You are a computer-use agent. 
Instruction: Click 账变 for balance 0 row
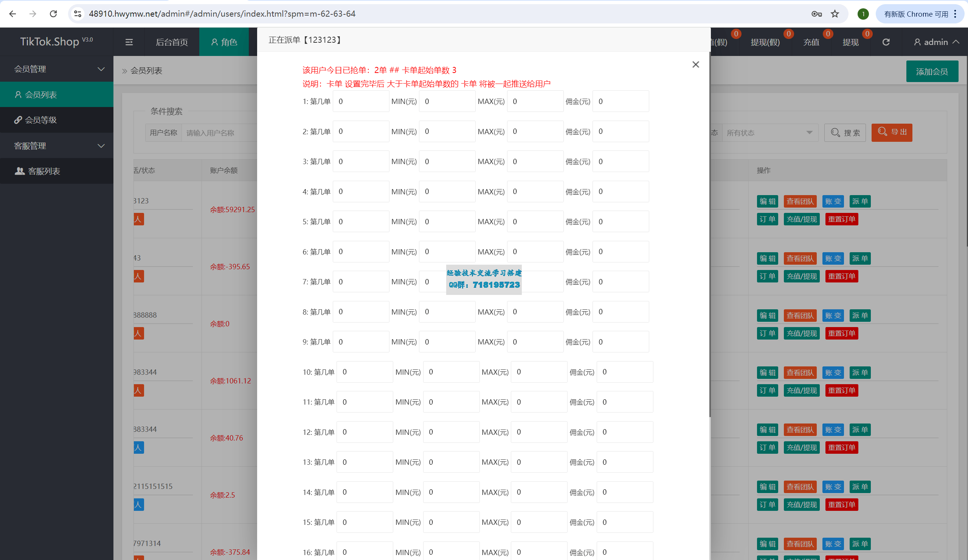click(x=833, y=315)
